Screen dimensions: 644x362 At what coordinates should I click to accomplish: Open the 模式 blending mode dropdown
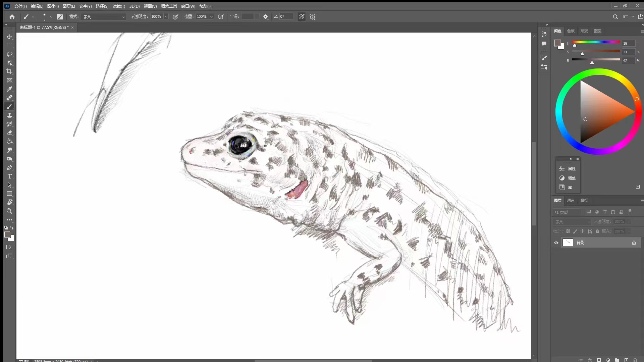coord(103,17)
